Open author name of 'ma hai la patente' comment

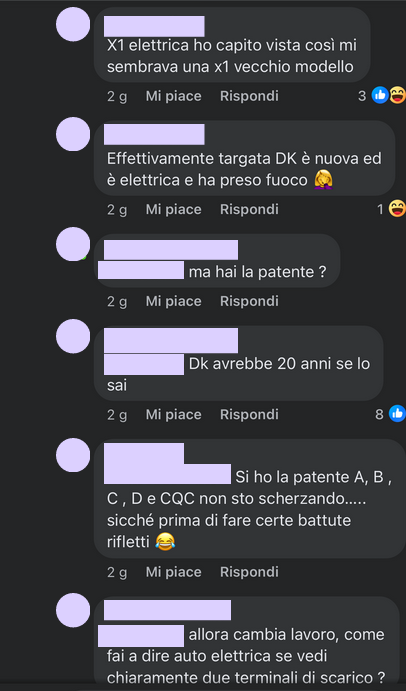point(171,250)
